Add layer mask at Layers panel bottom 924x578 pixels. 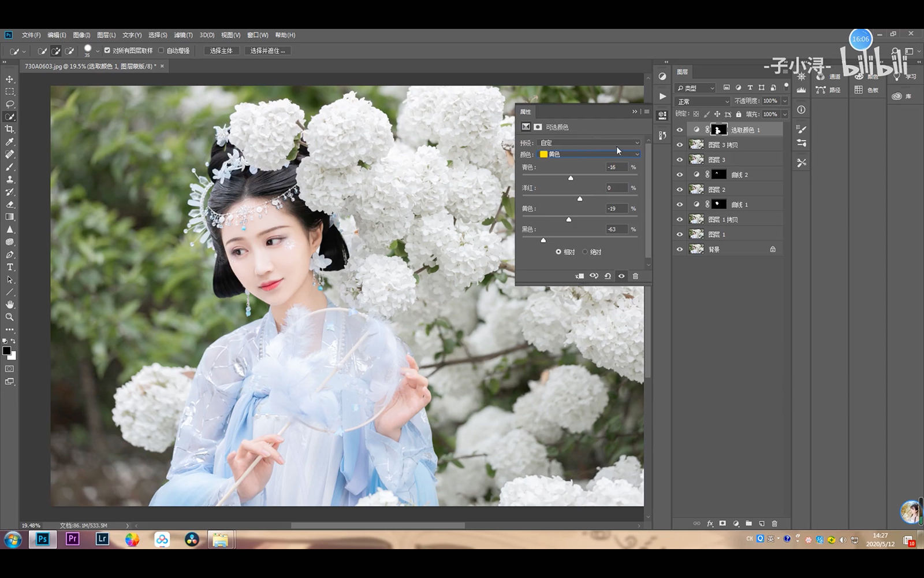[722, 524]
